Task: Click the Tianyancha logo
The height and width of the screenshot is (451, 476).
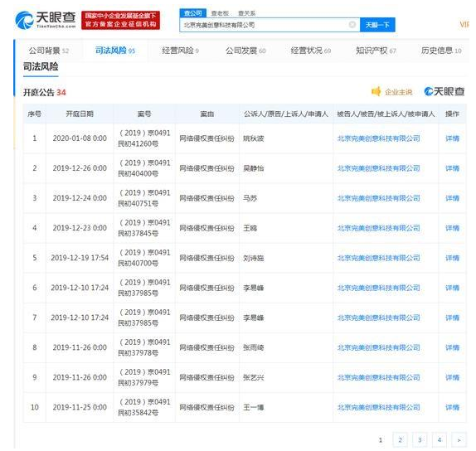Action: tap(46, 20)
